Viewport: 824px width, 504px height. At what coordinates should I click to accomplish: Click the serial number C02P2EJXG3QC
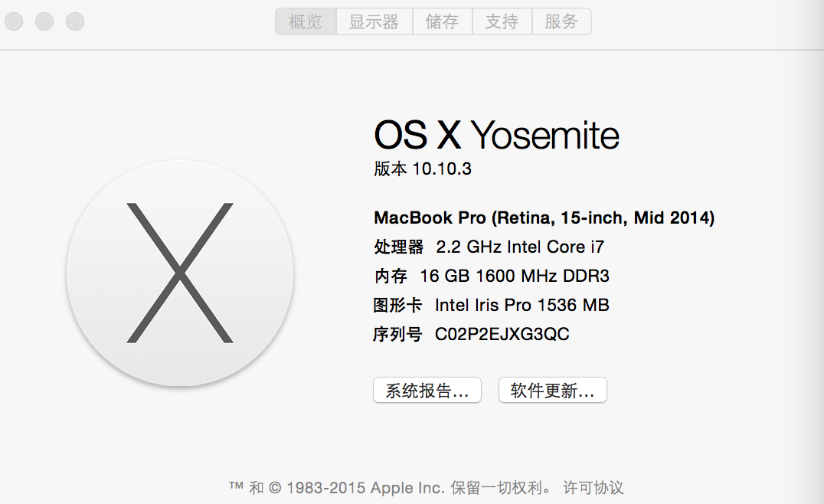pyautogui.click(x=502, y=335)
